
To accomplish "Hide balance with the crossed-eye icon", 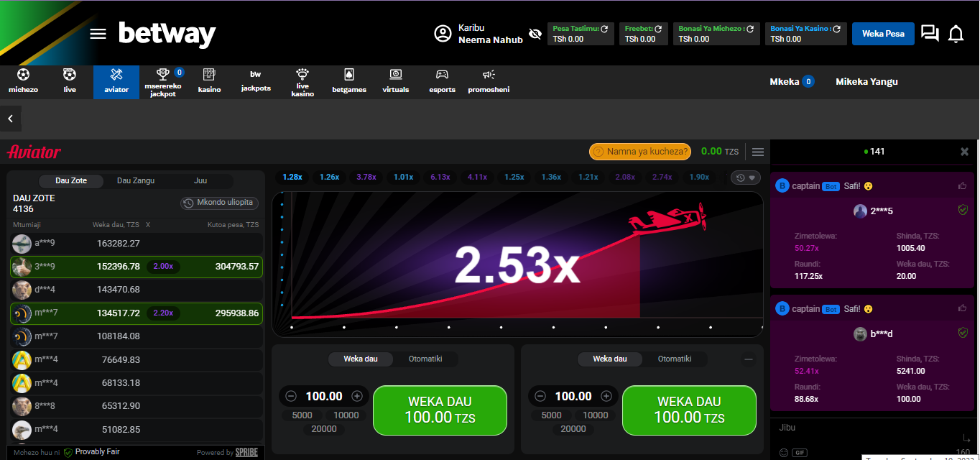I will click(535, 34).
